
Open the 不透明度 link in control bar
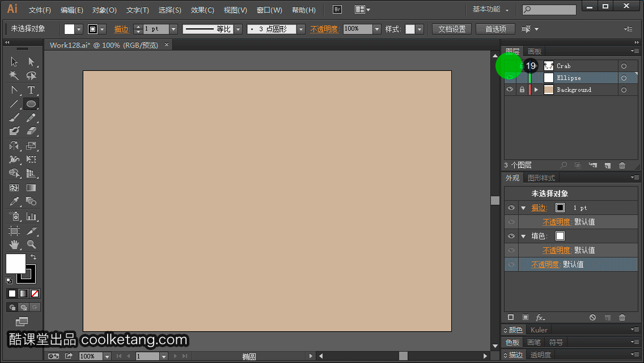click(324, 29)
